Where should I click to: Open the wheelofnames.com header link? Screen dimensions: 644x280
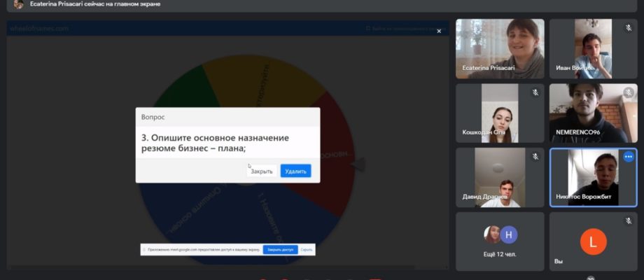(39, 28)
